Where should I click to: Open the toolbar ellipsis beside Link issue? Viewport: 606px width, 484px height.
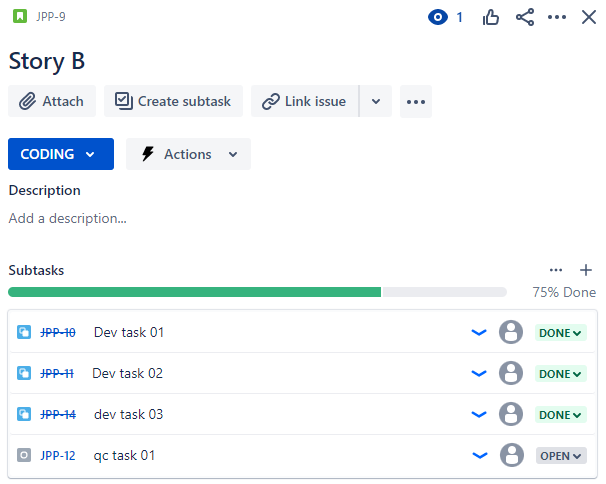click(416, 102)
